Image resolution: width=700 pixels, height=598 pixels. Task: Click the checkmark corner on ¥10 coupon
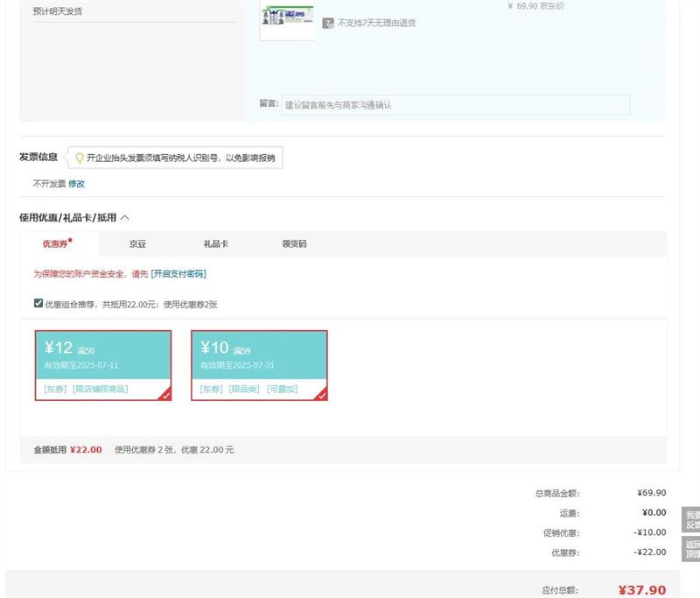321,394
